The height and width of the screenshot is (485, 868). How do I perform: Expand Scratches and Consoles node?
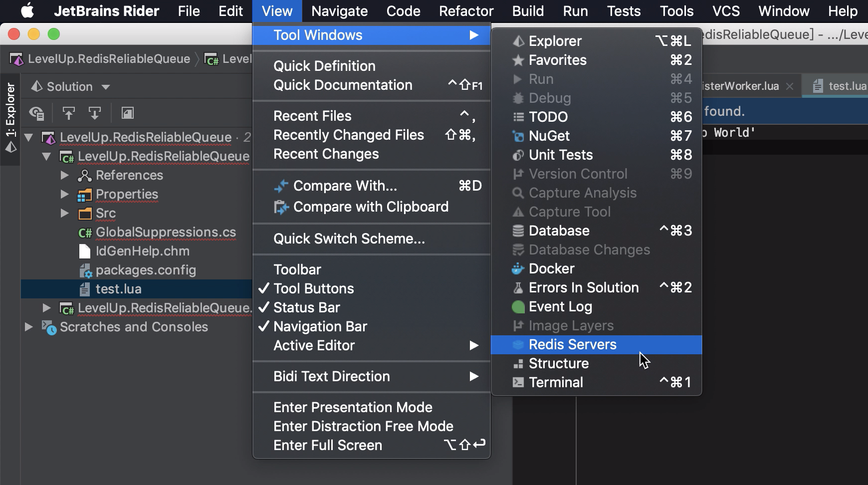tap(29, 327)
